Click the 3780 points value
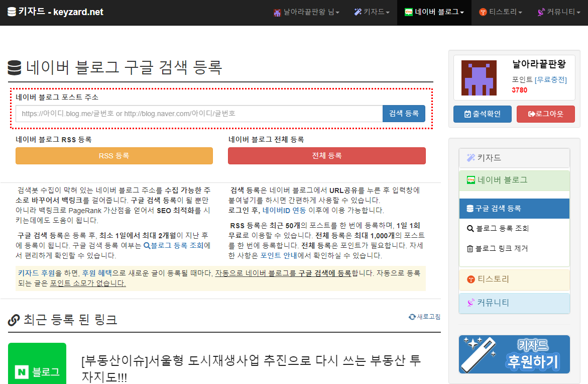The image size is (588, 384). click(x=519, y=90)
